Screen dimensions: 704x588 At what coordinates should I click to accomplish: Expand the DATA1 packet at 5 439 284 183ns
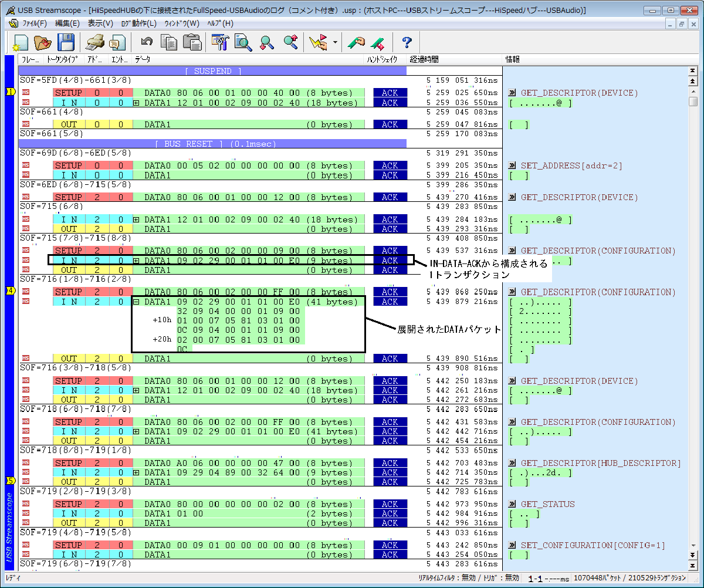coord(136,219)
